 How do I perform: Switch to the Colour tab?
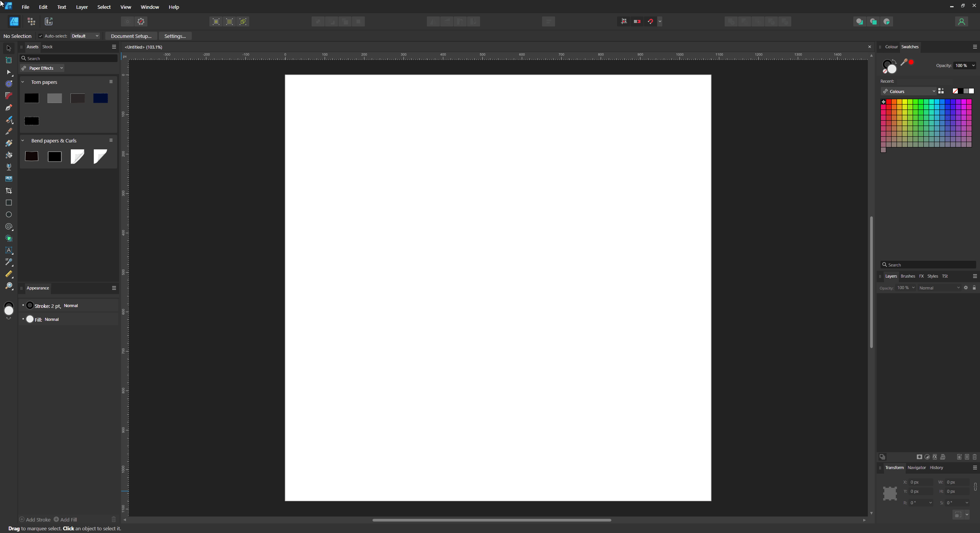pos(892,47)
